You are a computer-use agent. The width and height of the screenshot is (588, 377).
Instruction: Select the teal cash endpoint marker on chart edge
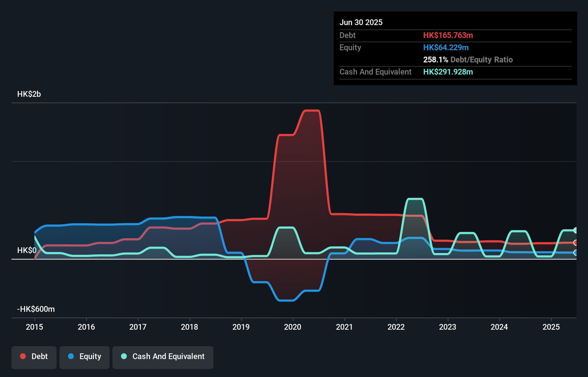tap(575, 230)
